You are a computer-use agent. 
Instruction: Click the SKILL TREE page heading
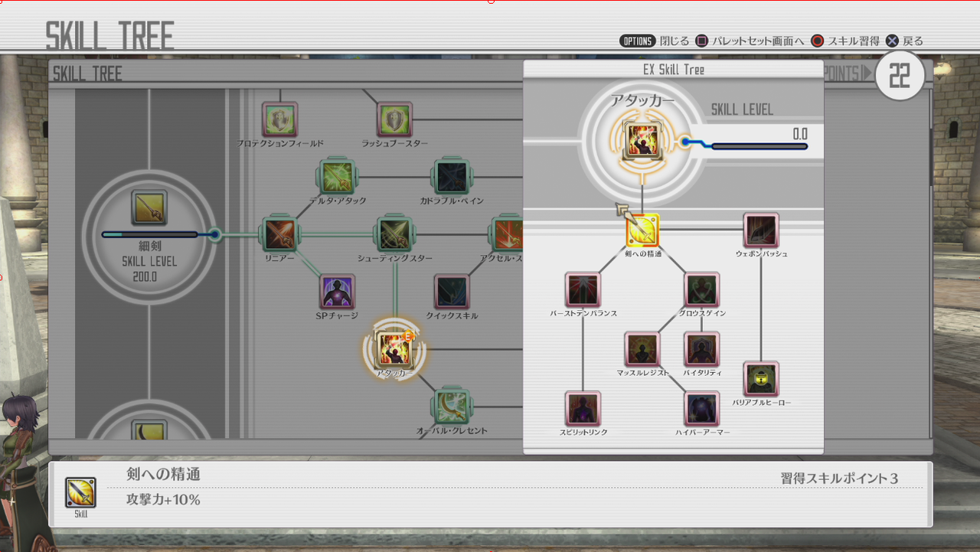coord(109,36)
